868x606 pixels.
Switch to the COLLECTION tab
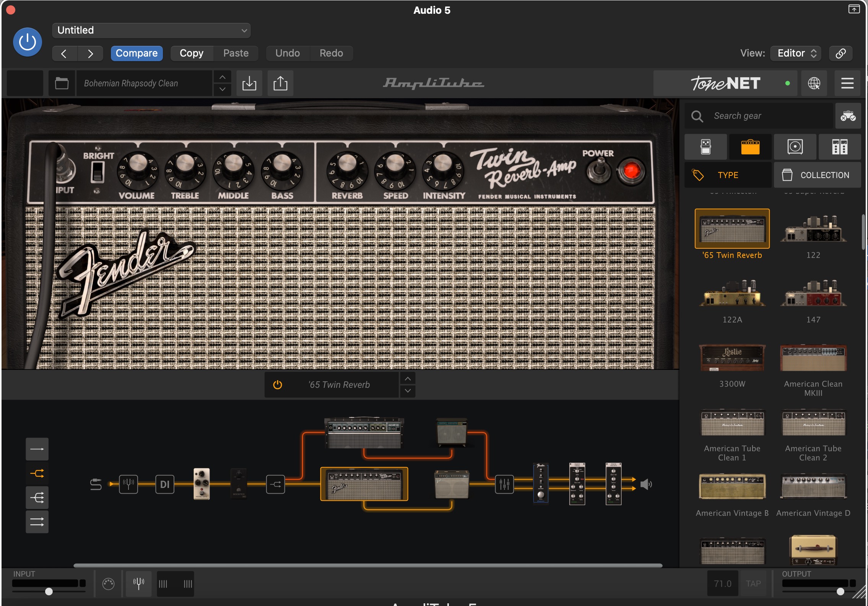[818, 175]
